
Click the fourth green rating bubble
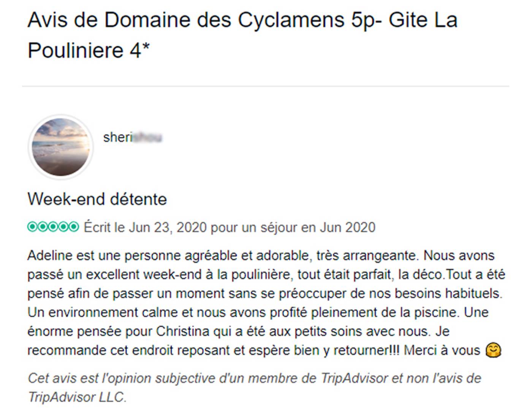[x=63, y=227]
